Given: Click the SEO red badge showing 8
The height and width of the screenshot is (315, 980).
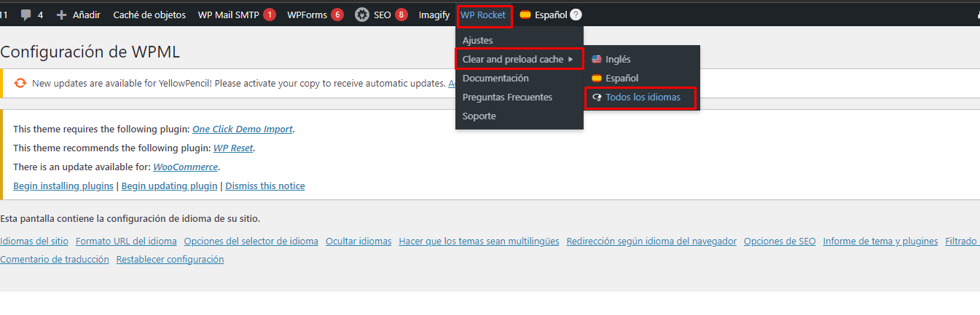Looking at the screenshot, I should [x=401, y=15].
